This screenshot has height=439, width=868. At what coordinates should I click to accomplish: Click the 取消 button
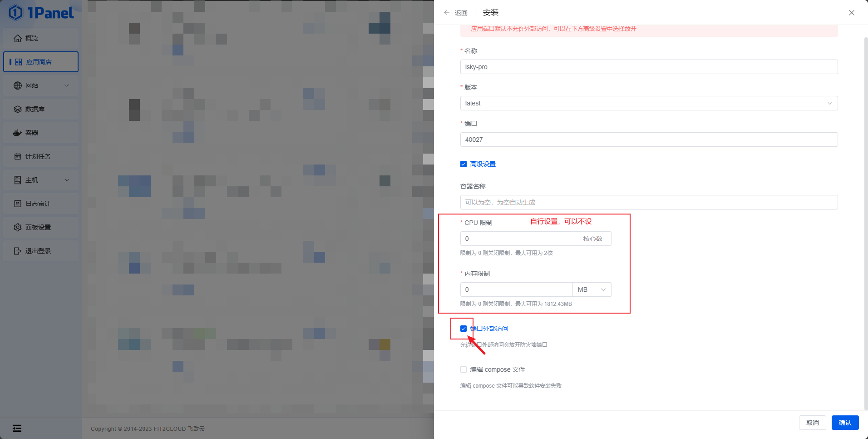(x=812, y=423)
